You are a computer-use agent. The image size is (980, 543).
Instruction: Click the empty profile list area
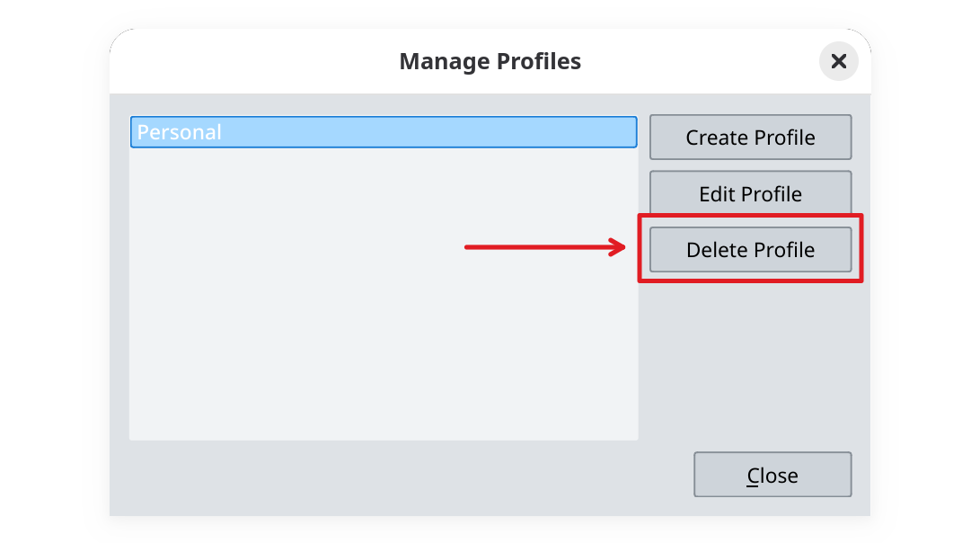click(x=384, y=342)
